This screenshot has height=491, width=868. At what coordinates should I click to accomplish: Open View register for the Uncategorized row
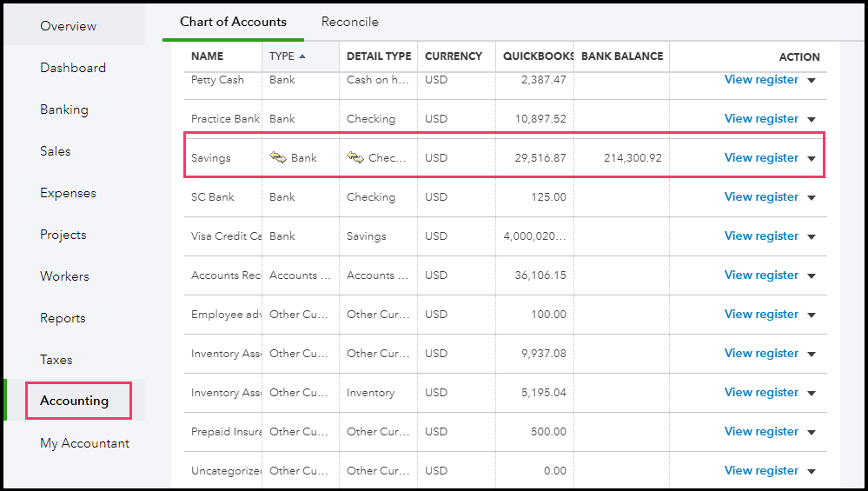click(761, 470)
